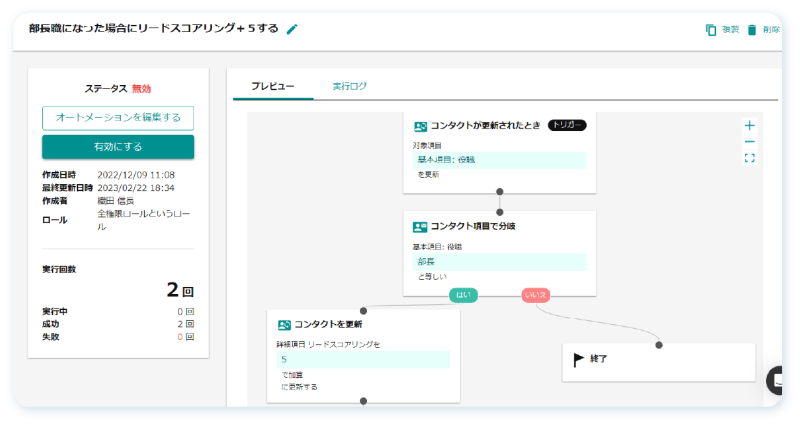Select the はい branch pill
Screen dimensions: 800x425
[463, 295]
